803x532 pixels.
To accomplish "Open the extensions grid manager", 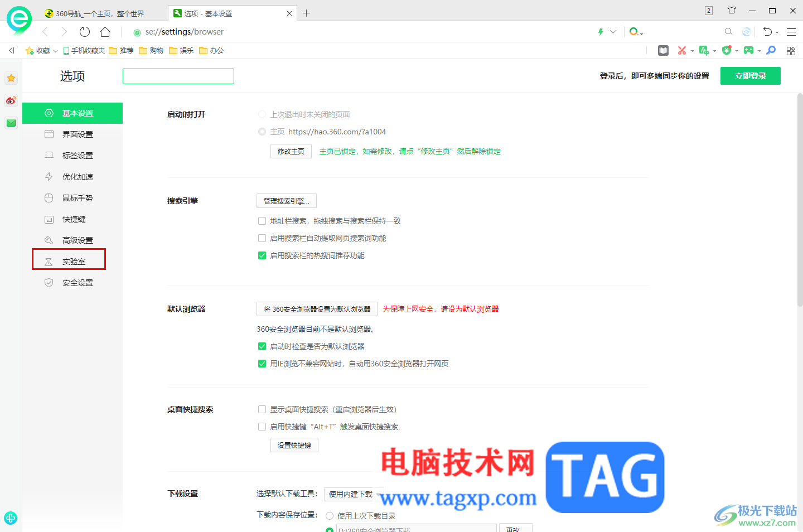I will 791,51.
